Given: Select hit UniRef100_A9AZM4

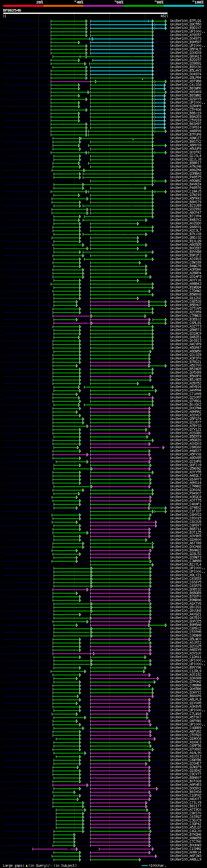Looking at the screenshot, I should (x=186, y=170).
